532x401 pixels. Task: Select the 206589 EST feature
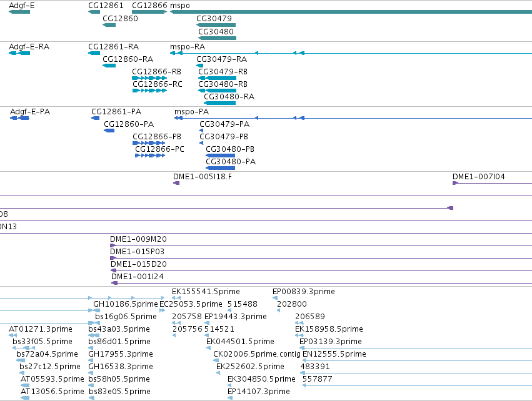299,323
